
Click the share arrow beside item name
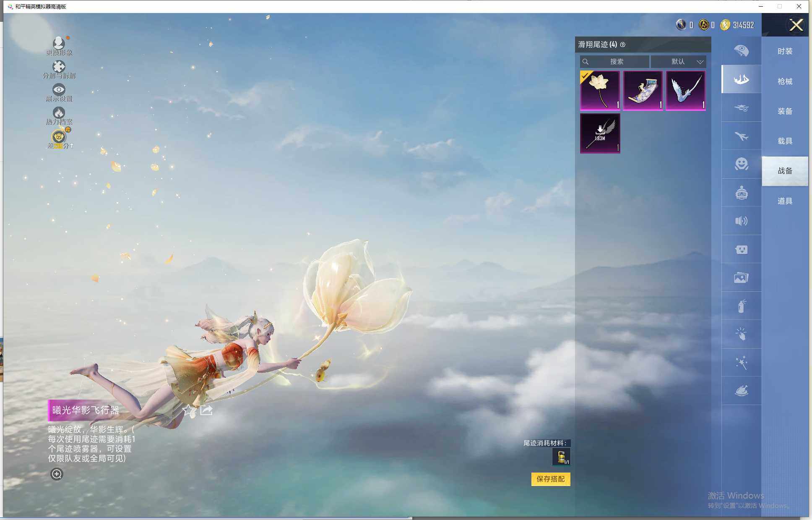point(206,410)
